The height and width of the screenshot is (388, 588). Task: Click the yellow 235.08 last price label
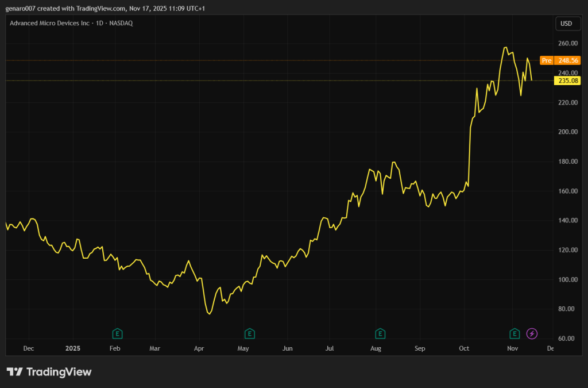568,81
